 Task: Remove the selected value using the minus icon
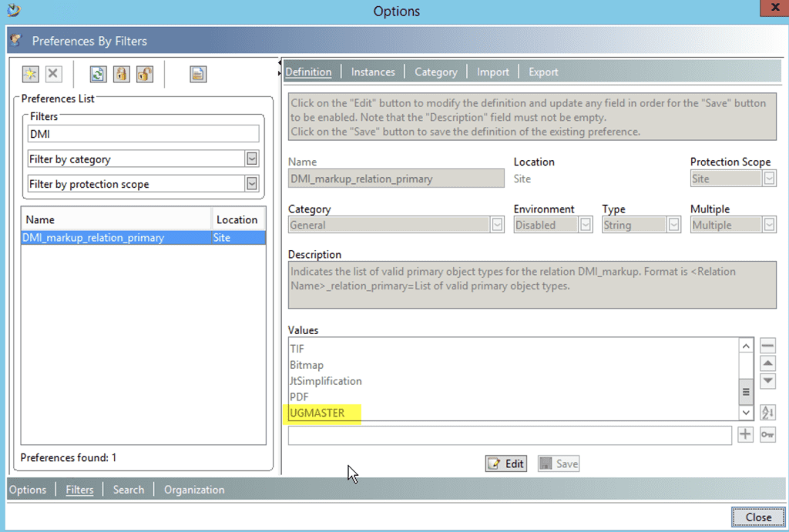[767, 345]
